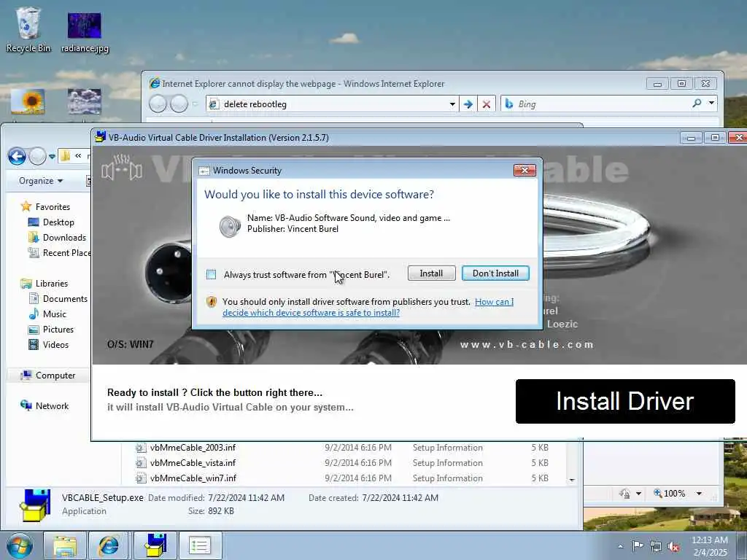Screen dimensions: 747x560
Task: Open Documents library
Action: pyautogui.click(x=58, y=298)
